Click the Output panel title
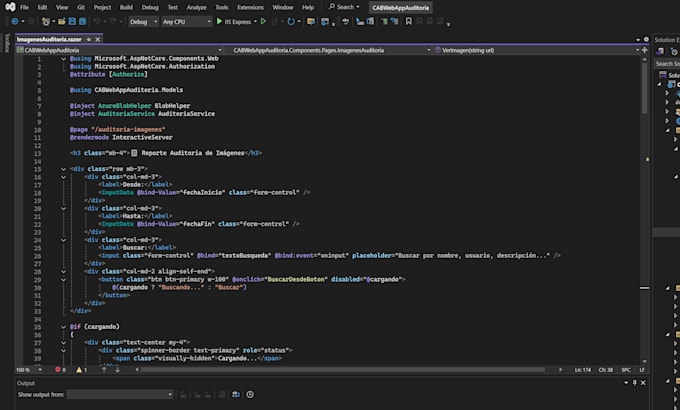The width and height of the screenshot is (680, 410). [26, 383]
